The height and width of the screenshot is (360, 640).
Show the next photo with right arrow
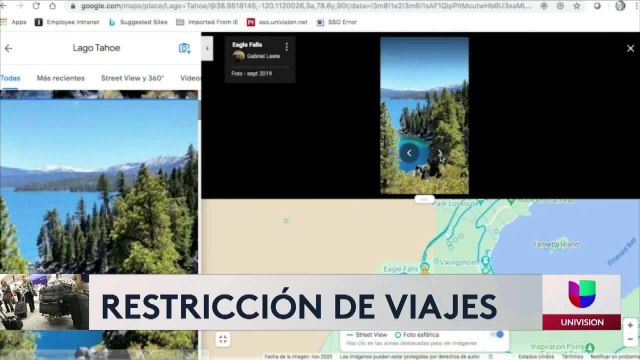tap(439, 153)
